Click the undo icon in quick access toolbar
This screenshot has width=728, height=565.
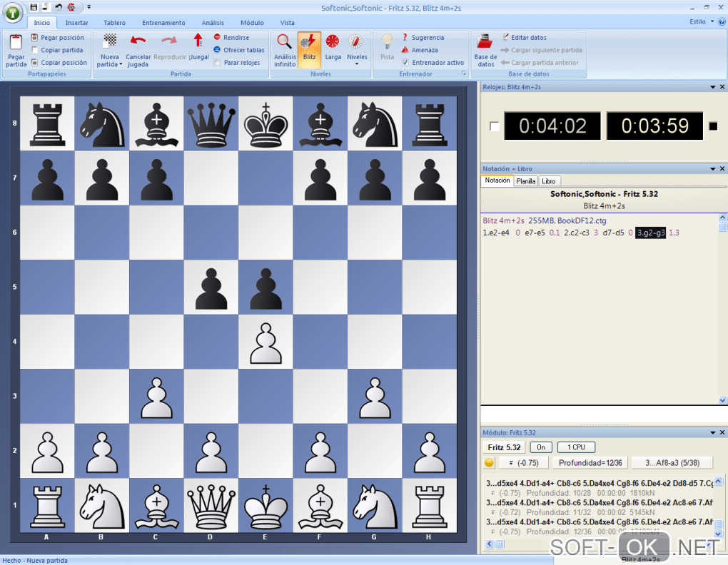click(x=59, y=7)
